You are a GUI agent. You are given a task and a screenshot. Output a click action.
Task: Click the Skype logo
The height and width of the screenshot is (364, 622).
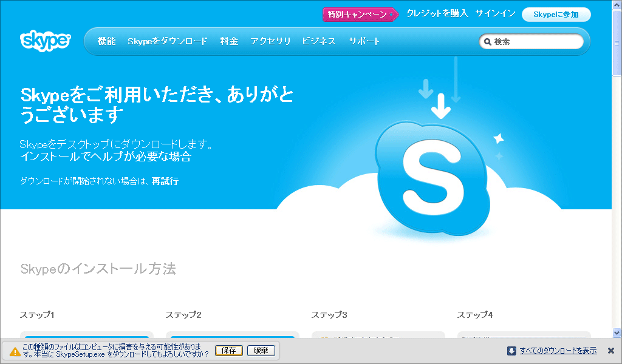(x=45, y=41)
